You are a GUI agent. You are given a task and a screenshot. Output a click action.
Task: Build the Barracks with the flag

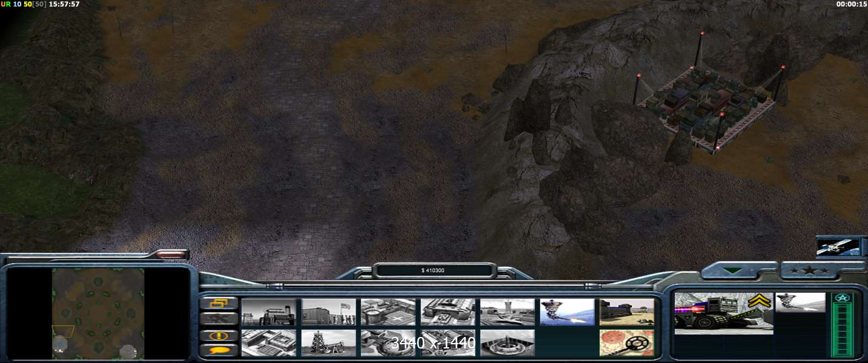point(328,312)
